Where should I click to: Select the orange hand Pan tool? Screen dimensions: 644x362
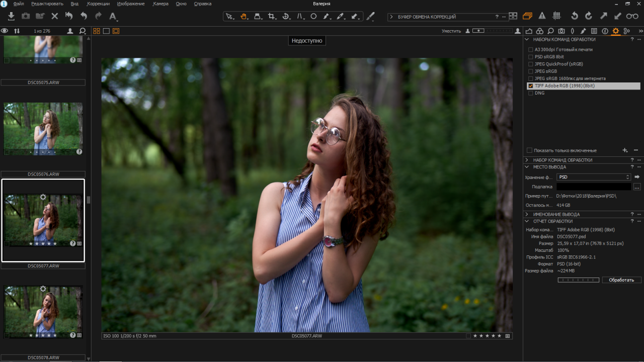coord(244,17)
